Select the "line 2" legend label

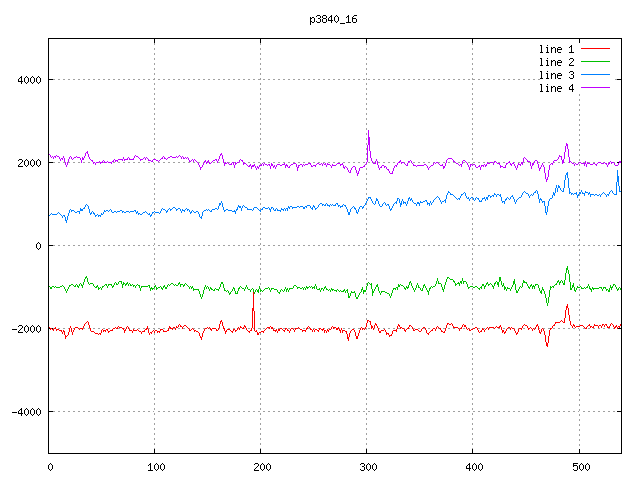coord(556,62)
